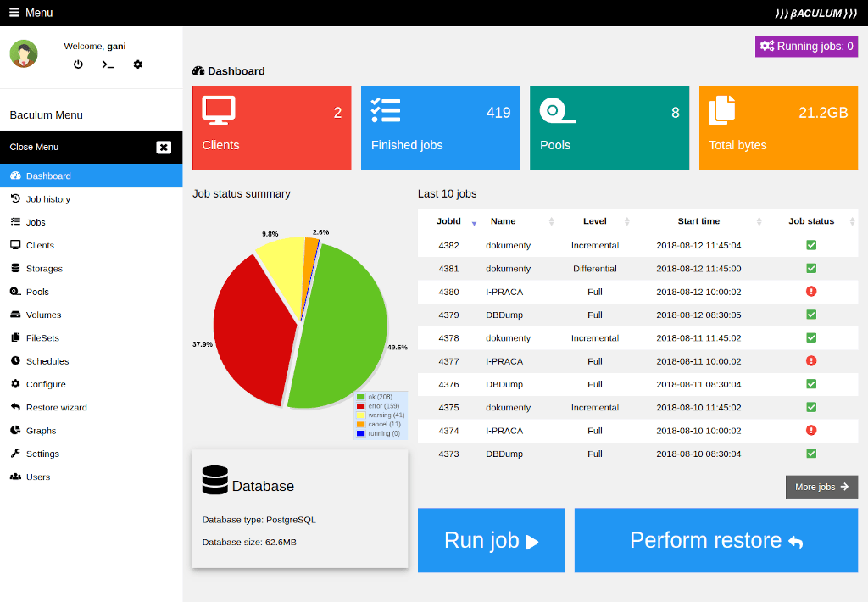
Task: Launch the Restore wizard
Action: 92,408
